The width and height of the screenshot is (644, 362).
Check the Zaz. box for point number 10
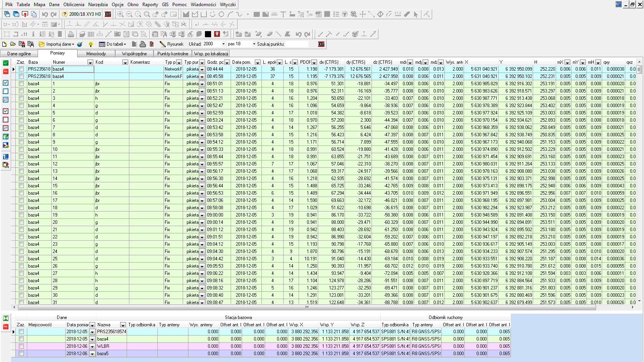point(21,149)
